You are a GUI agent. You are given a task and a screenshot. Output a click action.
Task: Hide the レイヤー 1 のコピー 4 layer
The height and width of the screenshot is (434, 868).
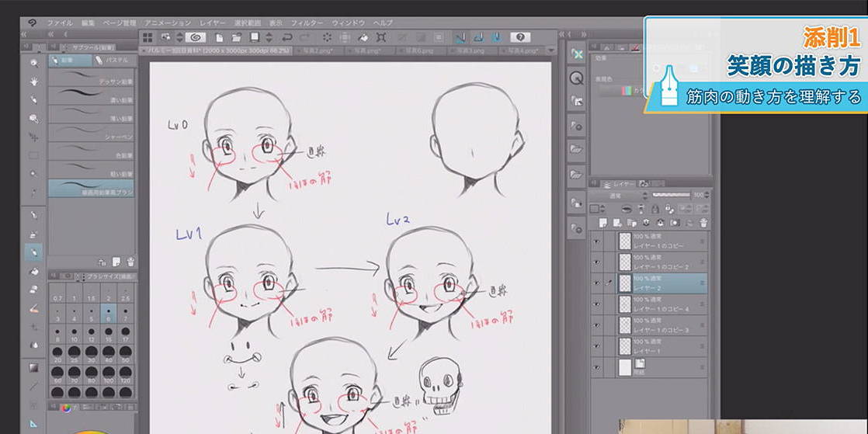pos(597,304)
